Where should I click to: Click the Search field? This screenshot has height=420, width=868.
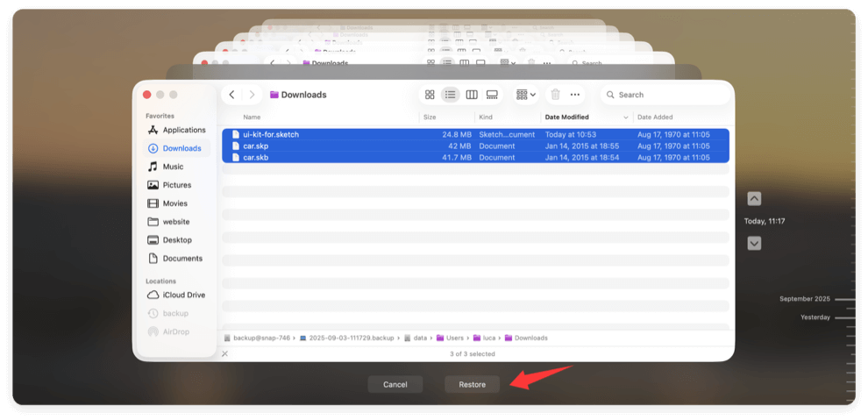pyautogui.click(x=665, y=95)
